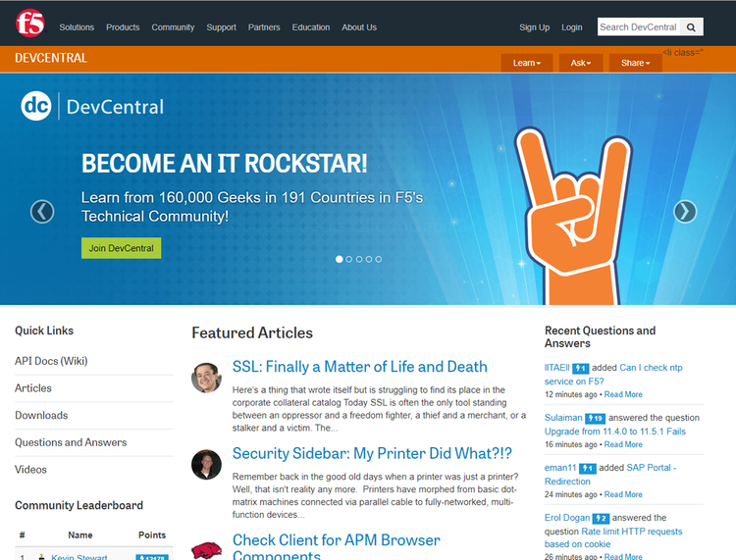Viewport: 736px width, 560px height.
Task: Open the Articles quick link
Action: pos(32,388)
